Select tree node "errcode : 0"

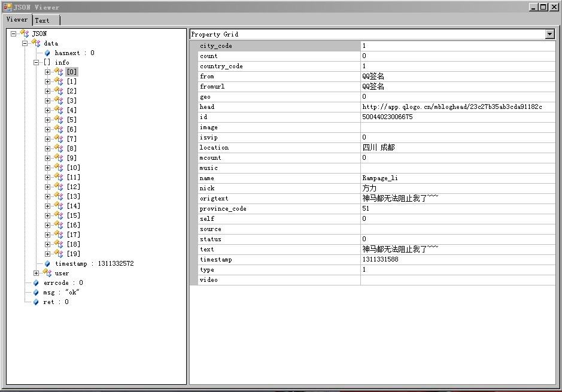pos(63,282)
